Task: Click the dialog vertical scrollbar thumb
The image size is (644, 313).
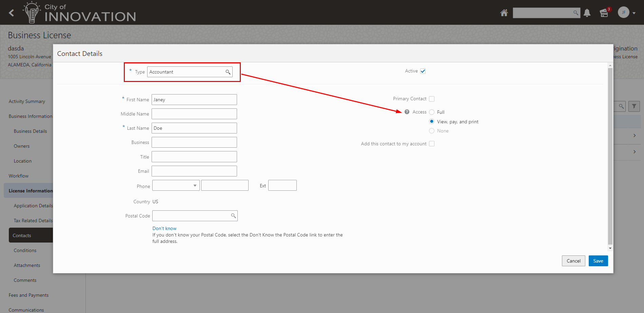Action: tap(610, 156)
